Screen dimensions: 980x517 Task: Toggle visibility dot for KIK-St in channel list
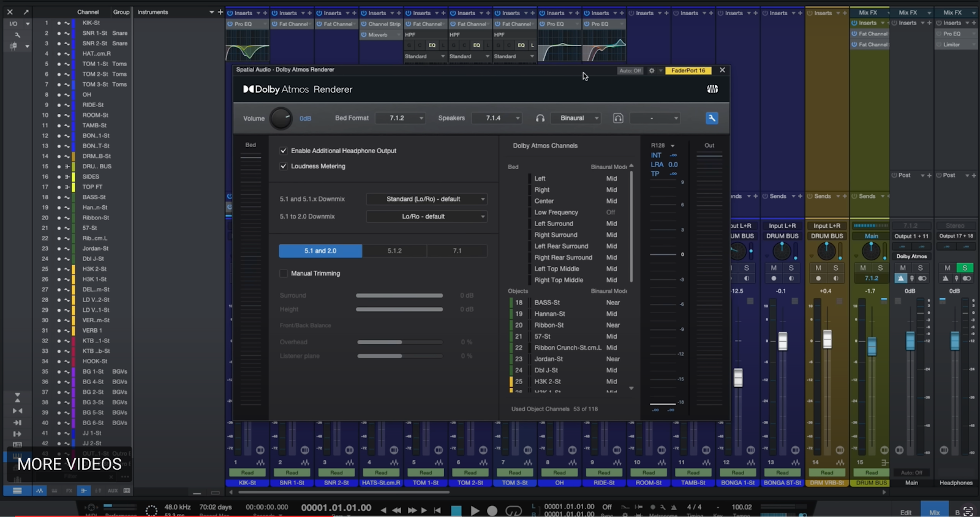[59, 23]
